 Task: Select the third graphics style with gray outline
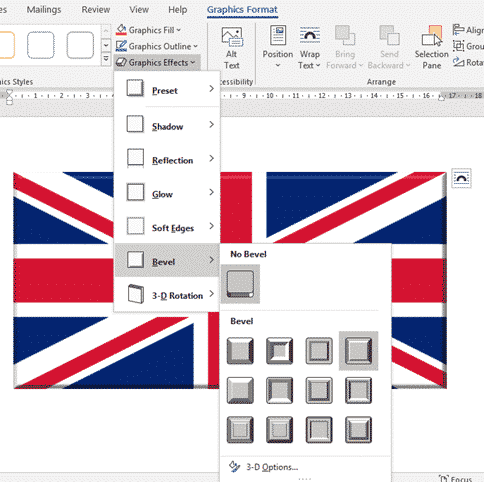80,45
